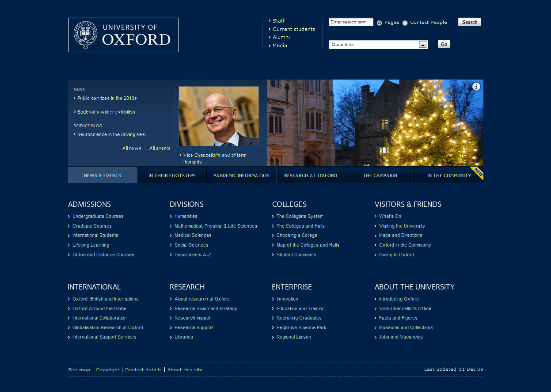This screenshot has height=392, width=551.
Task: Open Map of the Colleges and Halls
Action: point(308,245)
